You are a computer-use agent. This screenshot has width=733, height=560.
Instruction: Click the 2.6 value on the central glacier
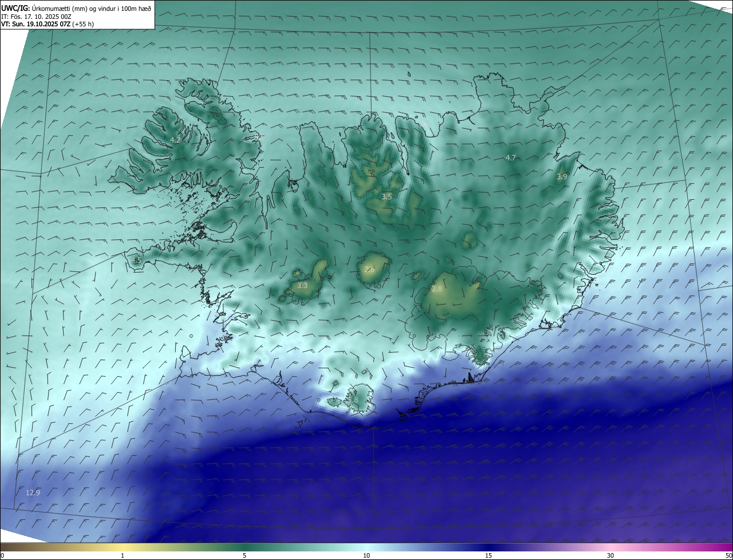point(370,269)
